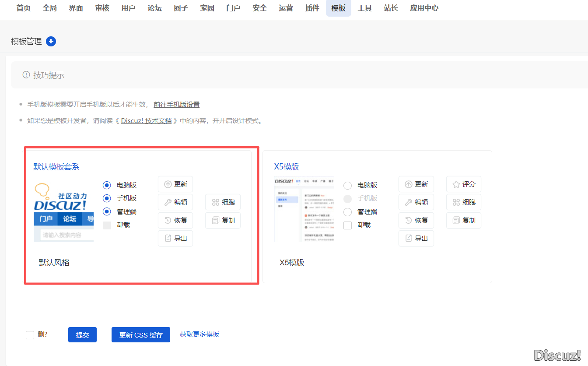The height and width of the screenshot is (366, 588).
Task: Click 导出 for X5模版
Action: (416, 238)
